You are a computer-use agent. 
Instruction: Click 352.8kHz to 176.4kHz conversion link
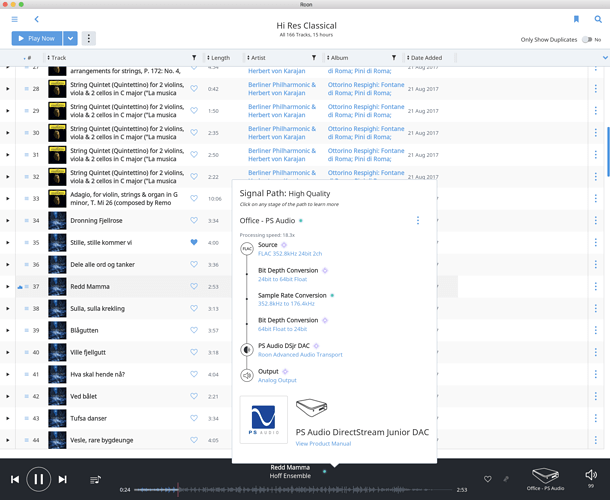[286, 304]
